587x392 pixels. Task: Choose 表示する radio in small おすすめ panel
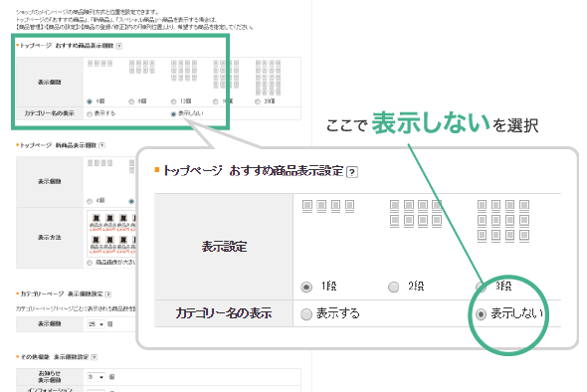pos(90,113)
